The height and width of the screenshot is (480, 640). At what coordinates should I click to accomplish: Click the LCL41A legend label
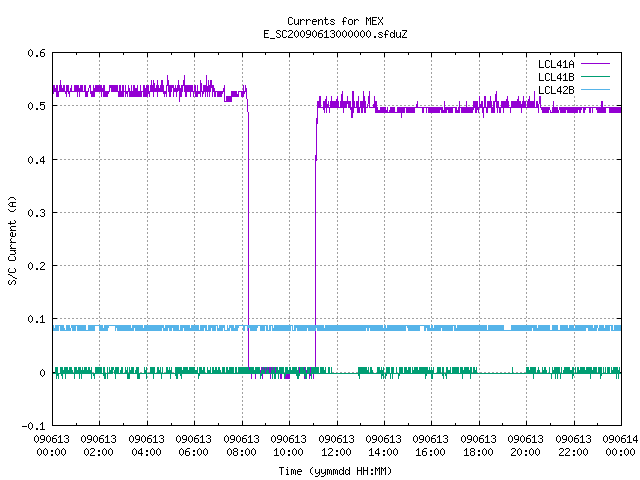[556, 64]
